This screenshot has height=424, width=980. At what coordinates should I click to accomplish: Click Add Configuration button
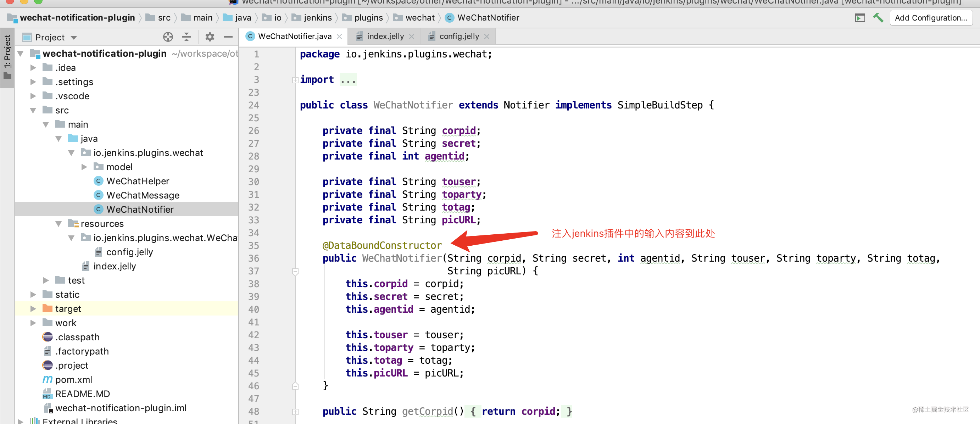tap(931, 17)
